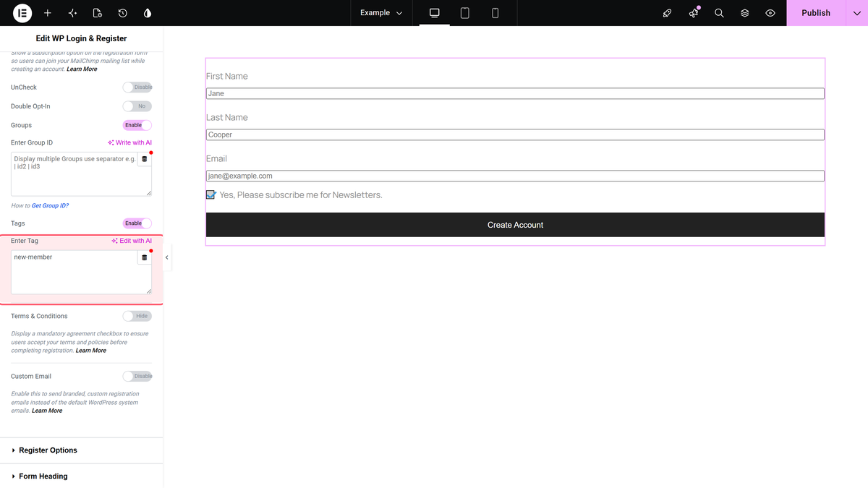
Task: Click the Enter Group ID label
Action: click(x=32, y=143)
